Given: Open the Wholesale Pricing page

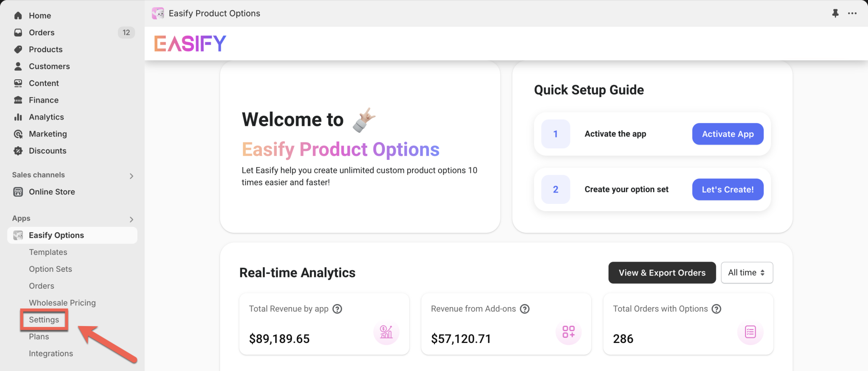Looking at the screenshot, I should point(62,303).
